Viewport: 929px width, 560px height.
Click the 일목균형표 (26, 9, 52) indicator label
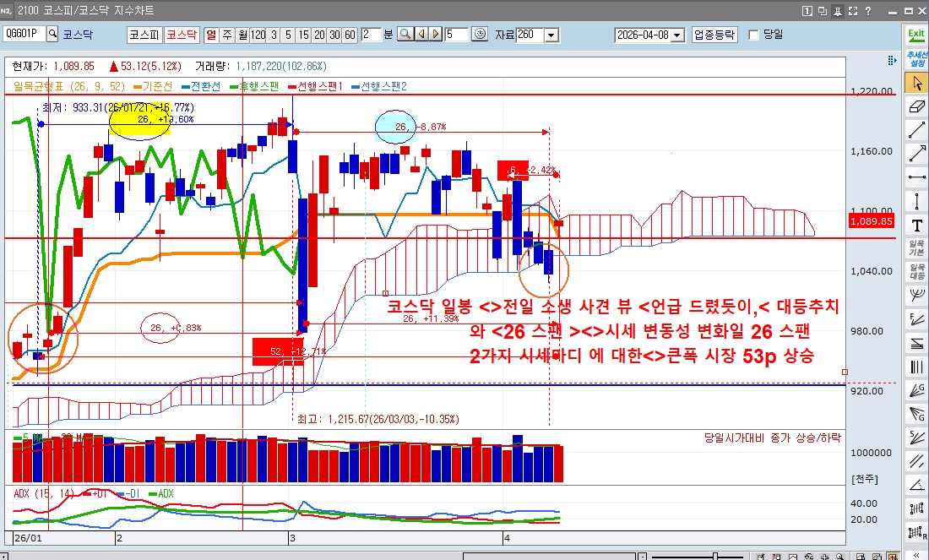coord(69,86)
